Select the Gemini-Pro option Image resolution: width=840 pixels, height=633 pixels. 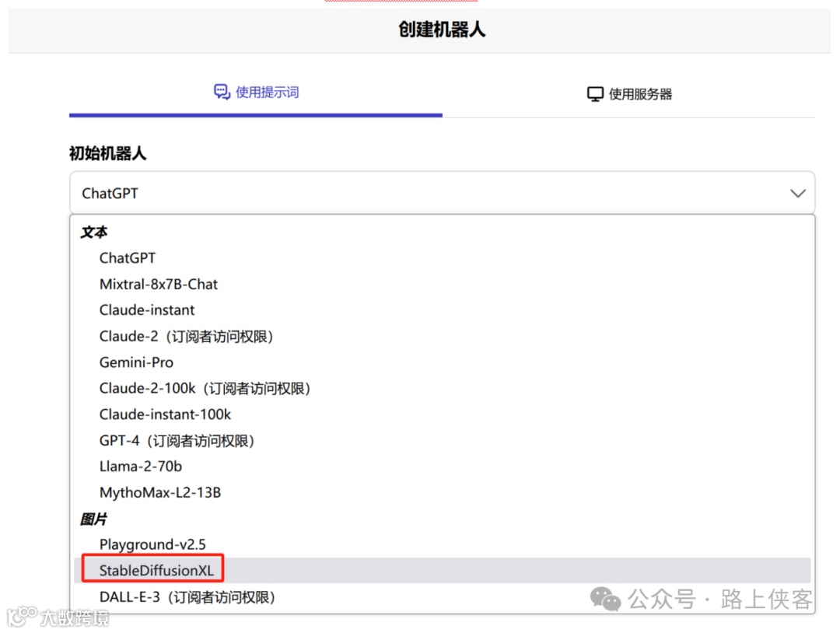coord(442,362)
